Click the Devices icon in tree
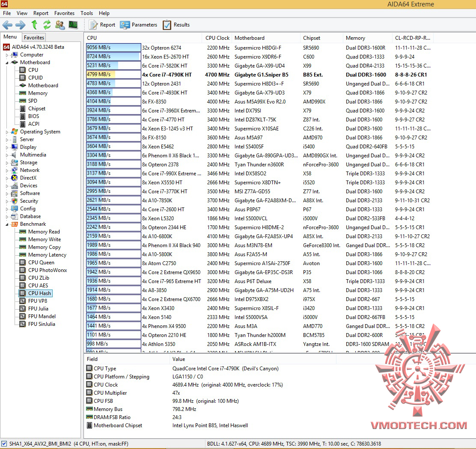 [15, 186]
